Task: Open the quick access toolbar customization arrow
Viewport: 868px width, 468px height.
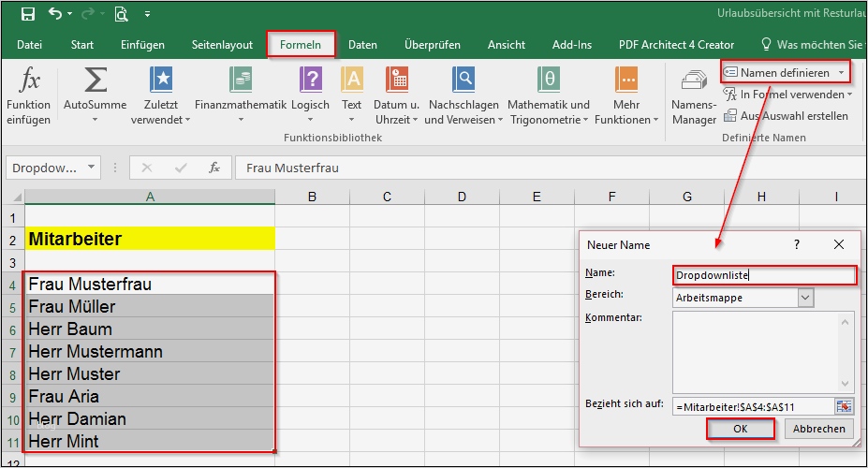Action: (x=147, y=14)
